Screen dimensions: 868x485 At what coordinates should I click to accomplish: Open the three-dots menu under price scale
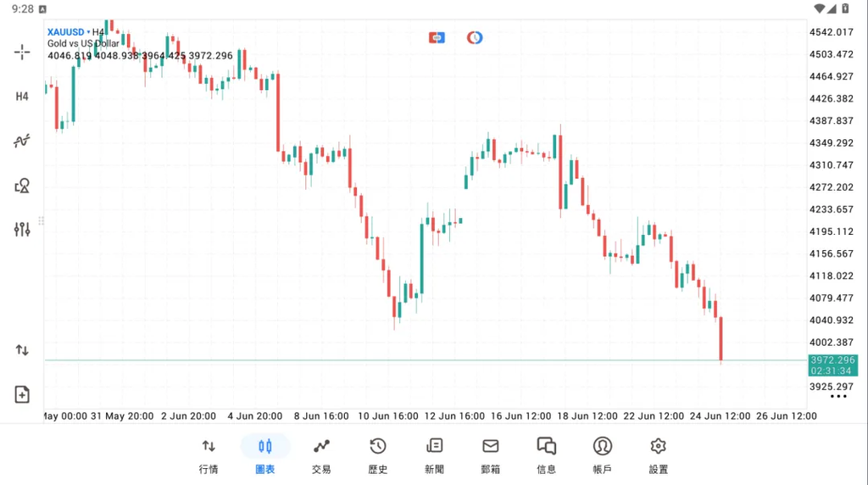click(x=838, y=397)
